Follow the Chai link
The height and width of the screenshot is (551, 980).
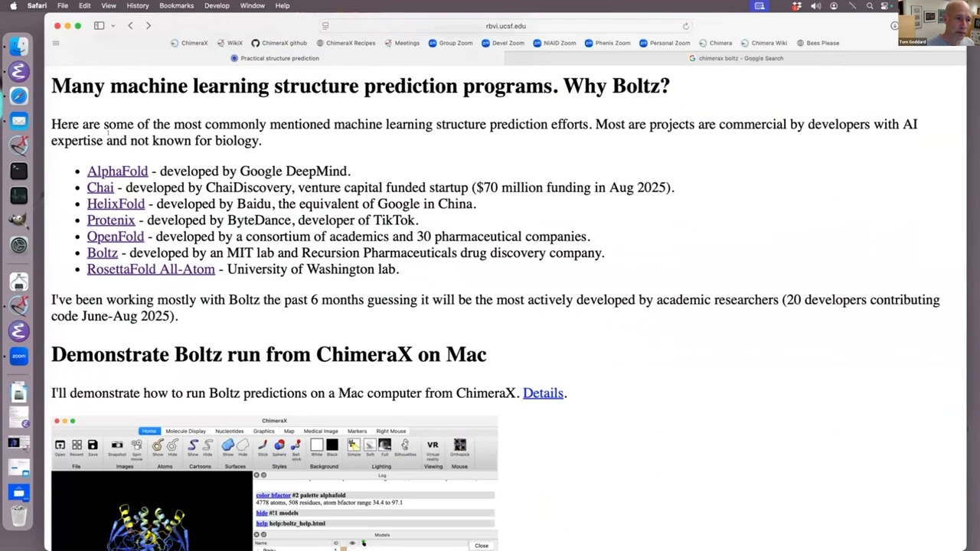tap(100, 187)
